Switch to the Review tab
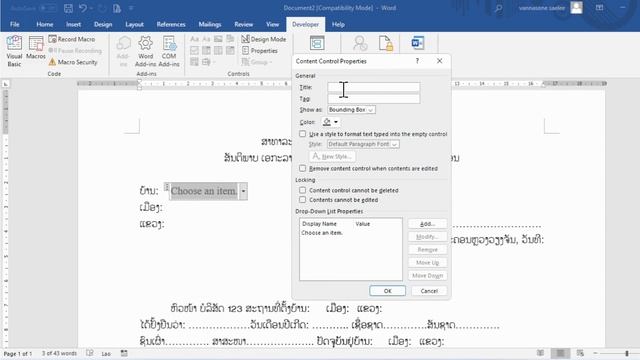 pos(243,24)
